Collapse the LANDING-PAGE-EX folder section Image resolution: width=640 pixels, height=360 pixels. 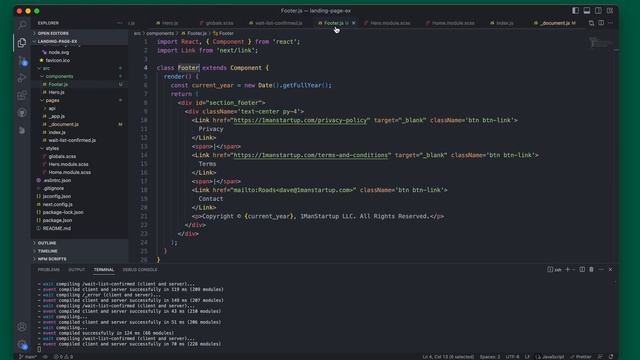tap(80, 41)
